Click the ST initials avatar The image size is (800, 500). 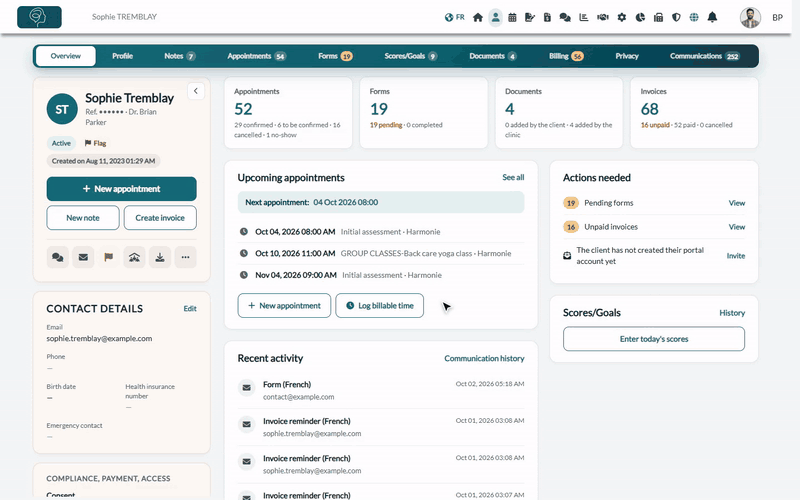[x=62, y=109]
